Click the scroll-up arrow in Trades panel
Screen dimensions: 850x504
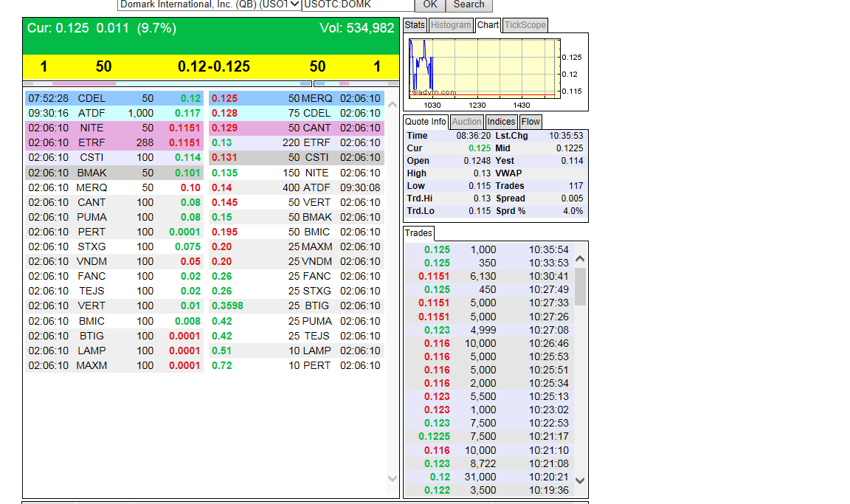pos(579,259)
